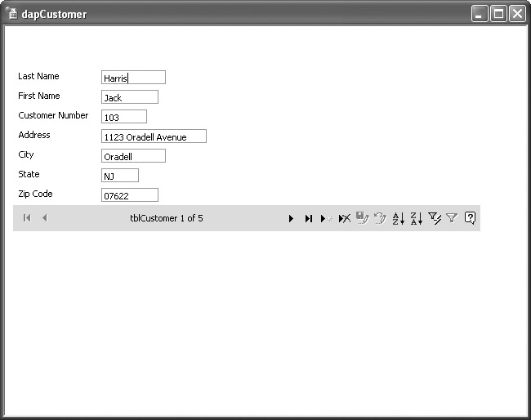Viewport: 531px width, 420px height.
Task: Go to previous customer record
Action: pos(44,218)
